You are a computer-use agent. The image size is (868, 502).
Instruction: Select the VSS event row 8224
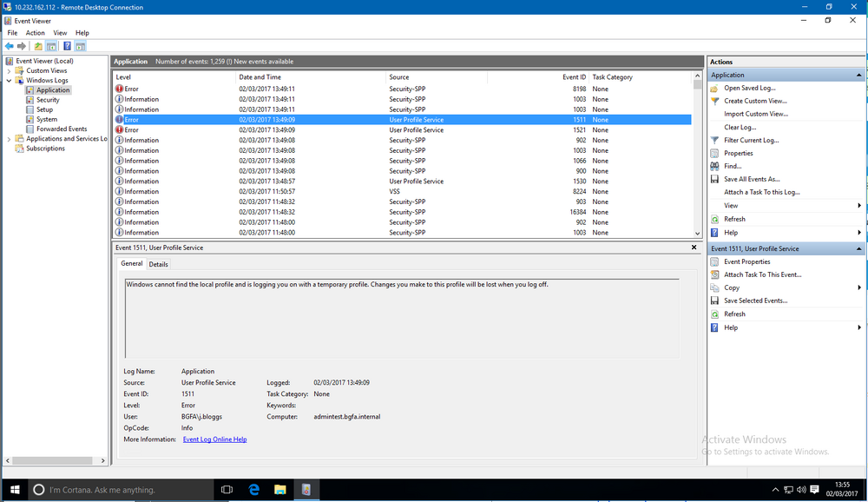(403, 192)
